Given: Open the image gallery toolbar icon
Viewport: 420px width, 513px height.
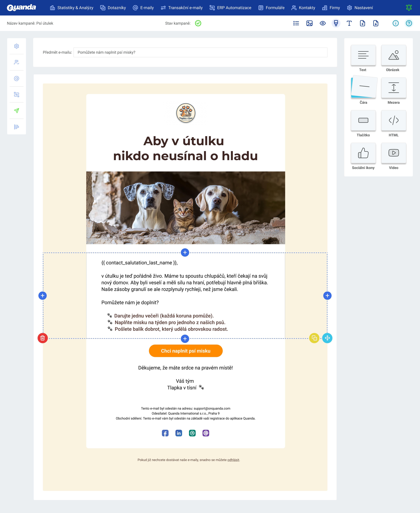Looking at the screenshot, I should click(x=309, y=23).
